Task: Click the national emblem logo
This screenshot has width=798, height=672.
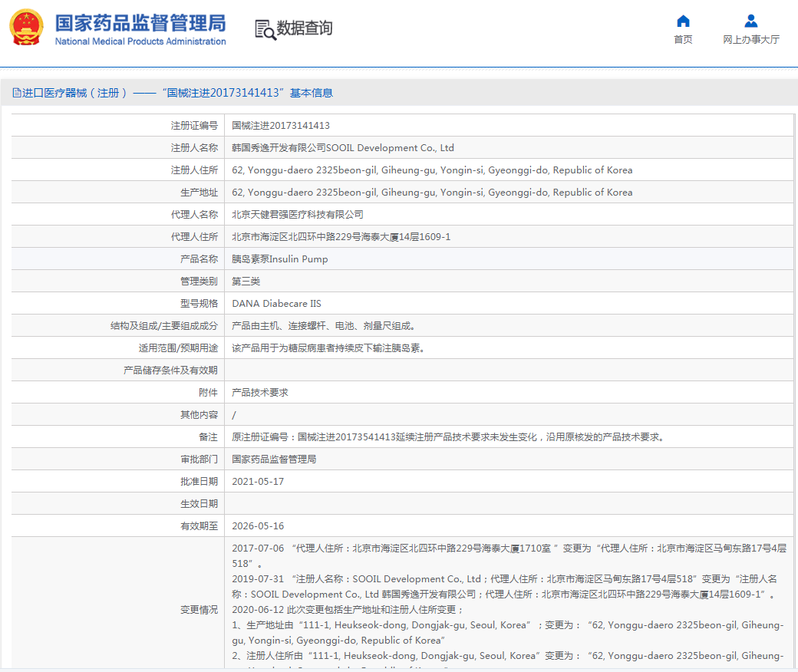Action: point(26,28)
